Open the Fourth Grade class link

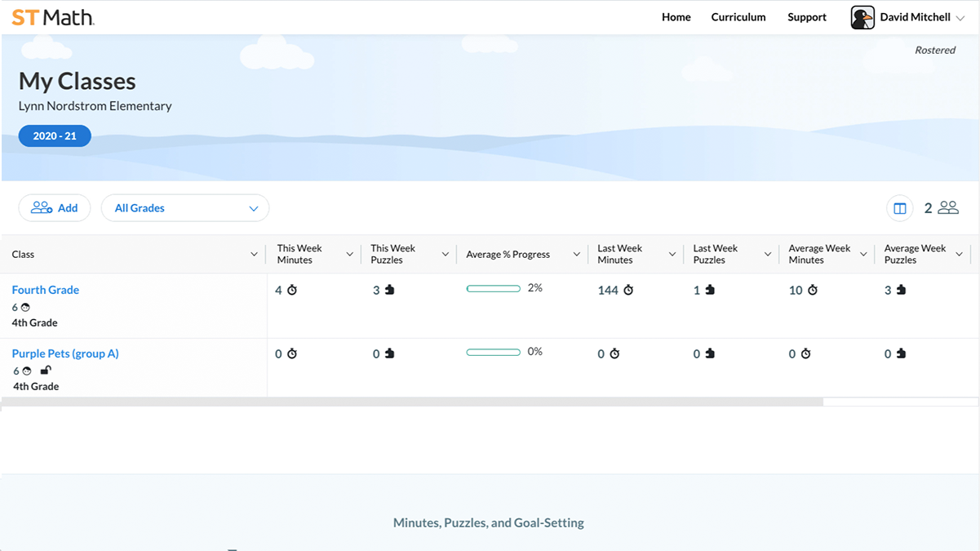46,290
